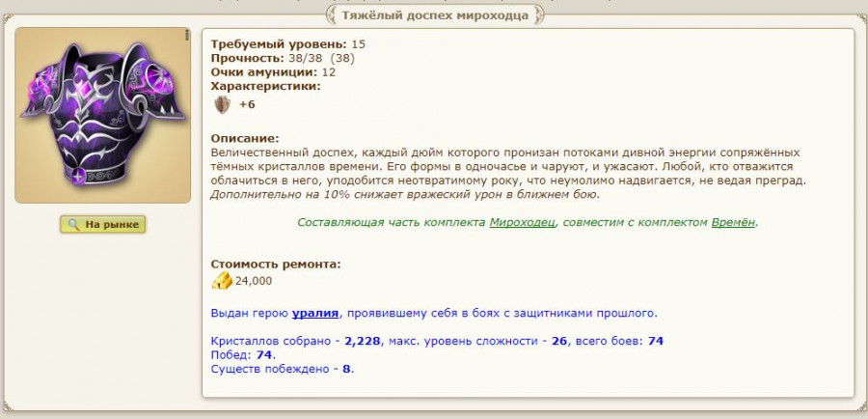Click 'Прочность: 38/38 (38)' line
This screenshot has height=419, width=868.
pyautogui.click(x=283, y=58)
